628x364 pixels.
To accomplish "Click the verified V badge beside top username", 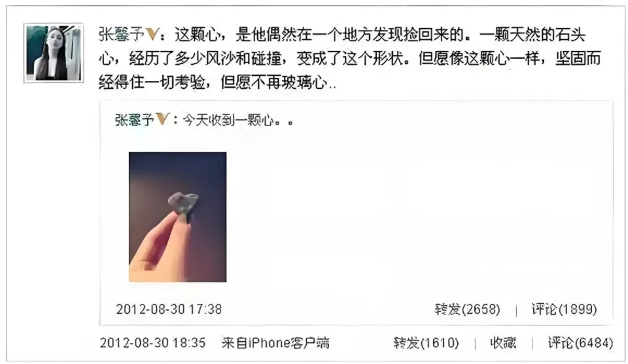I will pos(152,35).
